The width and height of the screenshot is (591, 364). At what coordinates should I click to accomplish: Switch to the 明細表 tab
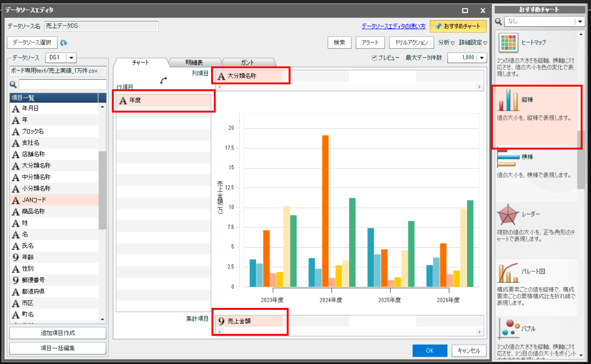tap(194, 62)
